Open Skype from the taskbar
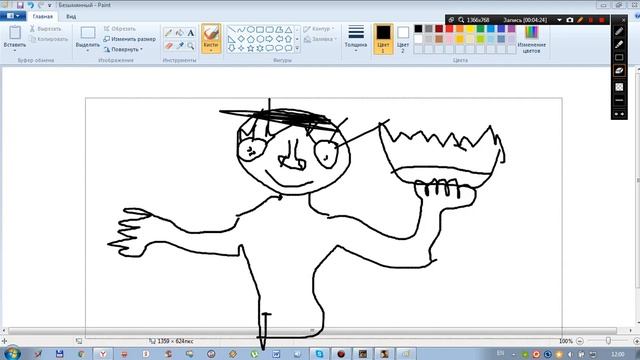The height and width of the screenshot is (360, 640). [319, 354]
